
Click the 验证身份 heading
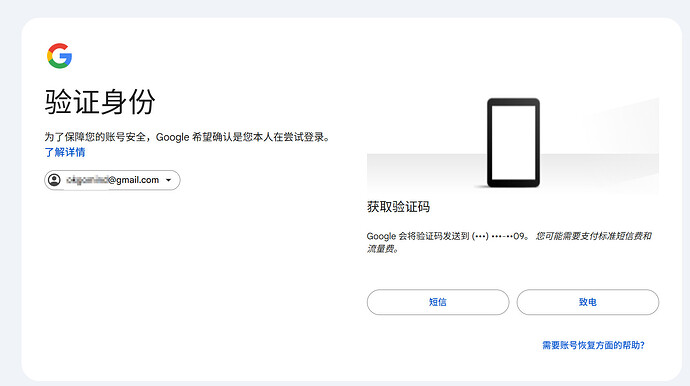coord(100,102)
